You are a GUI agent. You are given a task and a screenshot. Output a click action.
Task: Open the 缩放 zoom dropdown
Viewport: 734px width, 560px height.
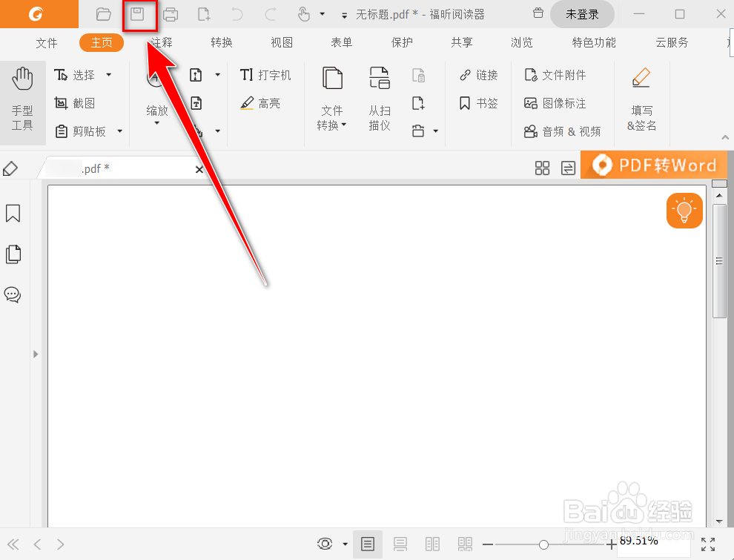click(157, 119)
